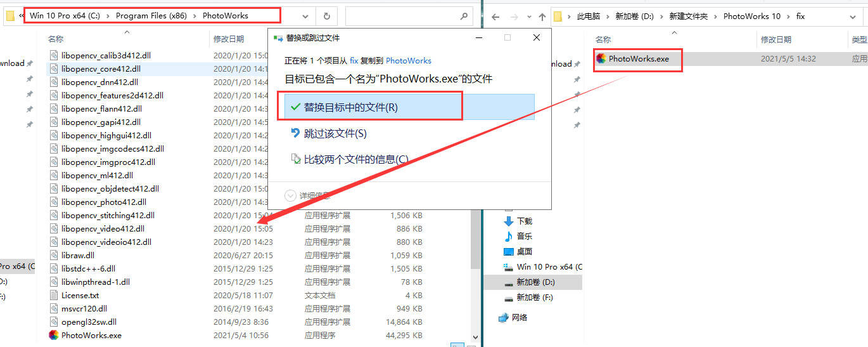Select file name "libopencv_videoio412.dll"
The width and height of the screenshot is (868, 347).
106,242
